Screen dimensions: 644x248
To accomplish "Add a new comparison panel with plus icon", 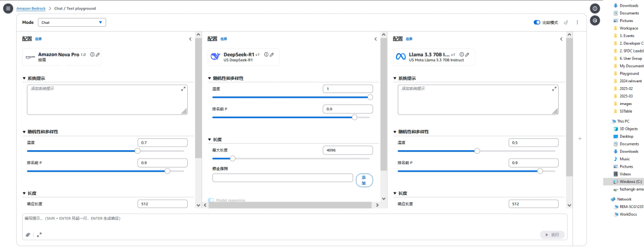I will click(580, 139).
